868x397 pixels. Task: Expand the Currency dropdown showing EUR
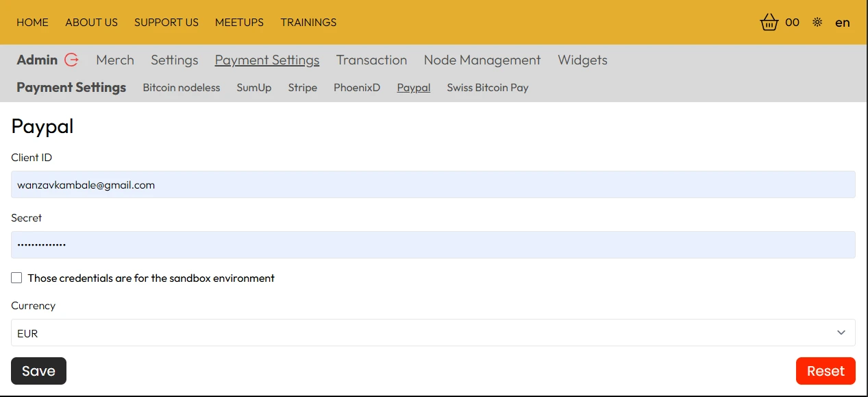(x=433, y=333)
